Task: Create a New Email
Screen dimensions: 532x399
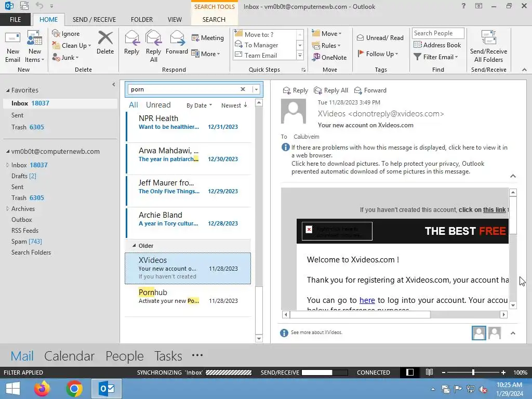Action: pos(12,47)
